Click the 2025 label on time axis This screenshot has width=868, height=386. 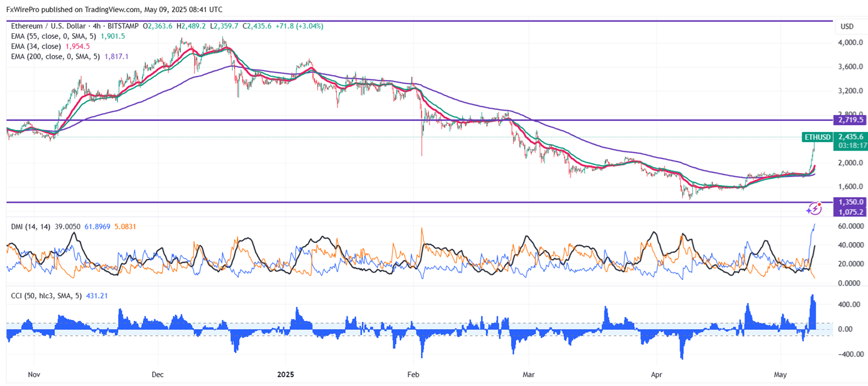(x=285, y=375)
